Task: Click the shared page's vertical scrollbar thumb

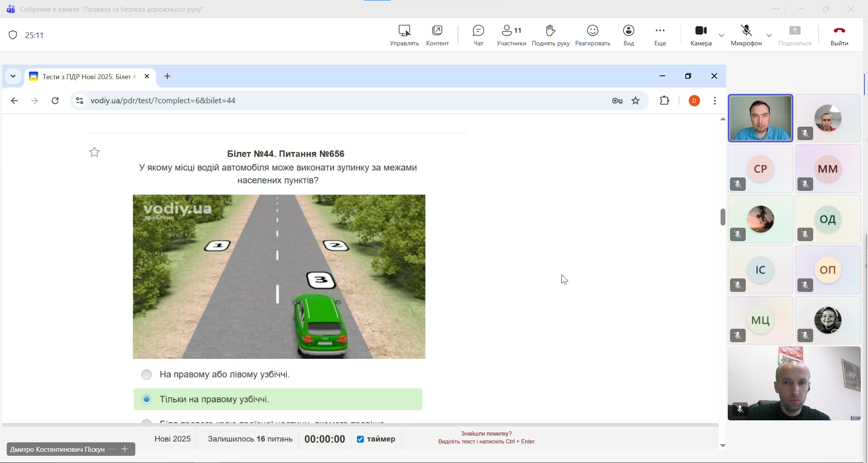Action: tap(722, 217)
